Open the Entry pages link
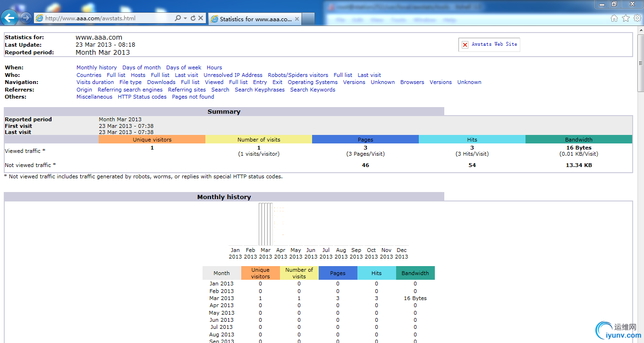 260,82
